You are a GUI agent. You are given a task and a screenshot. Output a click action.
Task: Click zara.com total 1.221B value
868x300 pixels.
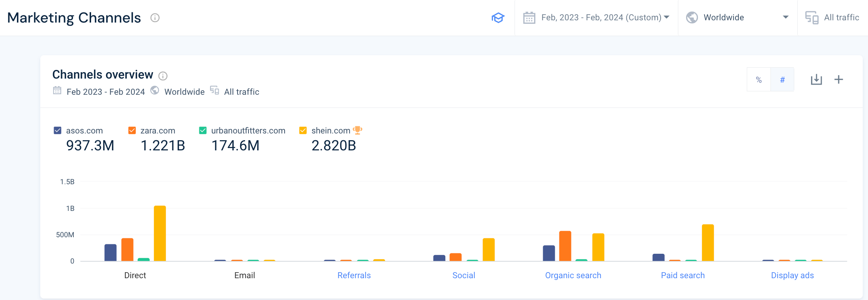[163, 145]
